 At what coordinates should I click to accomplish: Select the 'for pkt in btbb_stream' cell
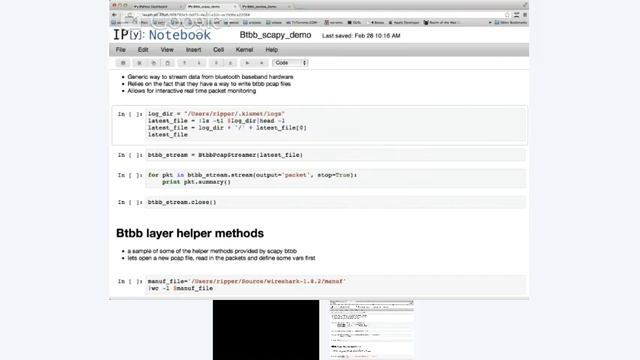pyautogui.click(x=335, y=178)
